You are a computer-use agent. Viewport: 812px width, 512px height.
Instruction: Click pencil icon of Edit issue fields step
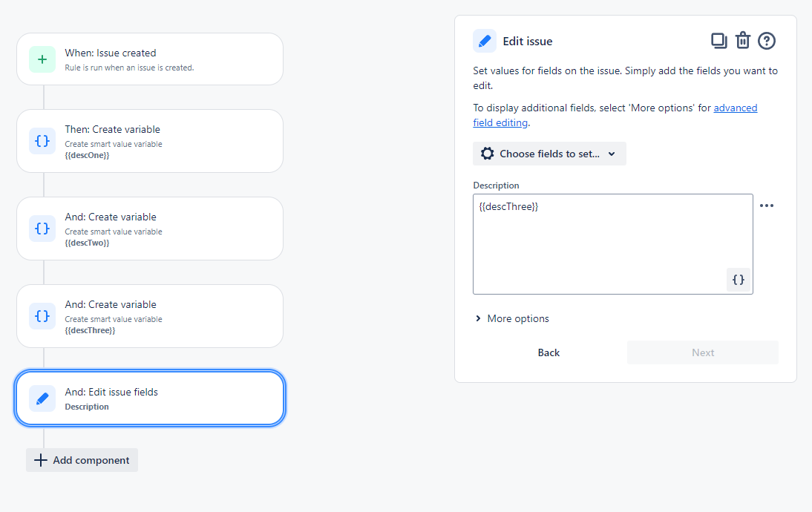pos(42,398)
